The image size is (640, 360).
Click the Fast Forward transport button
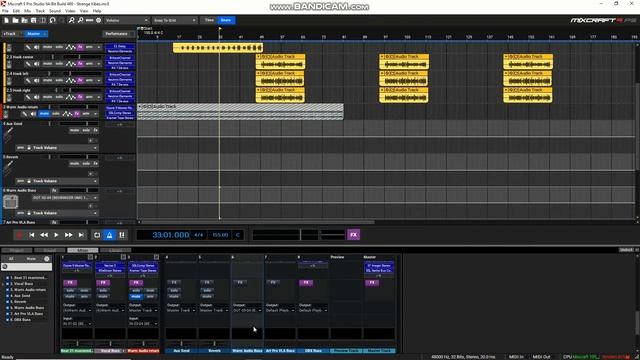[x=69, y=235]
